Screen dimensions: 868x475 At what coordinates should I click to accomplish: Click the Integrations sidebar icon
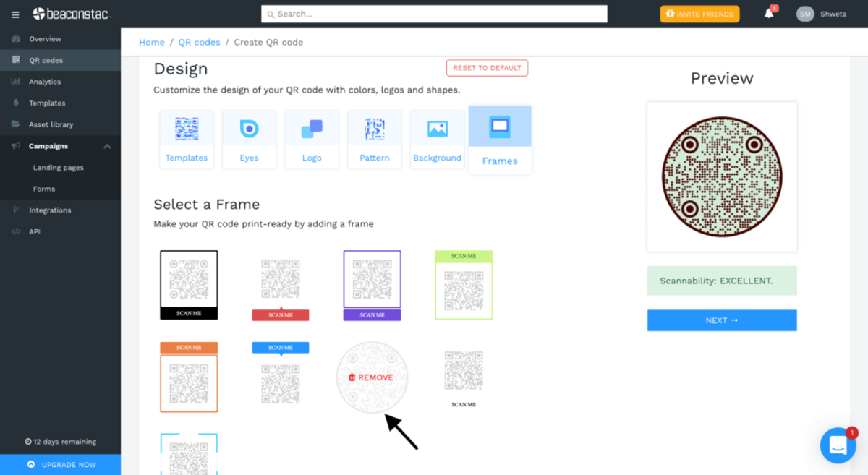click(x=16, y=210)
